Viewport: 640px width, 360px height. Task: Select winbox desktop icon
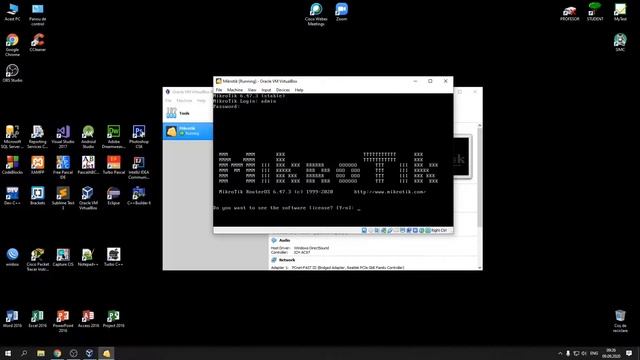point(12,257)
